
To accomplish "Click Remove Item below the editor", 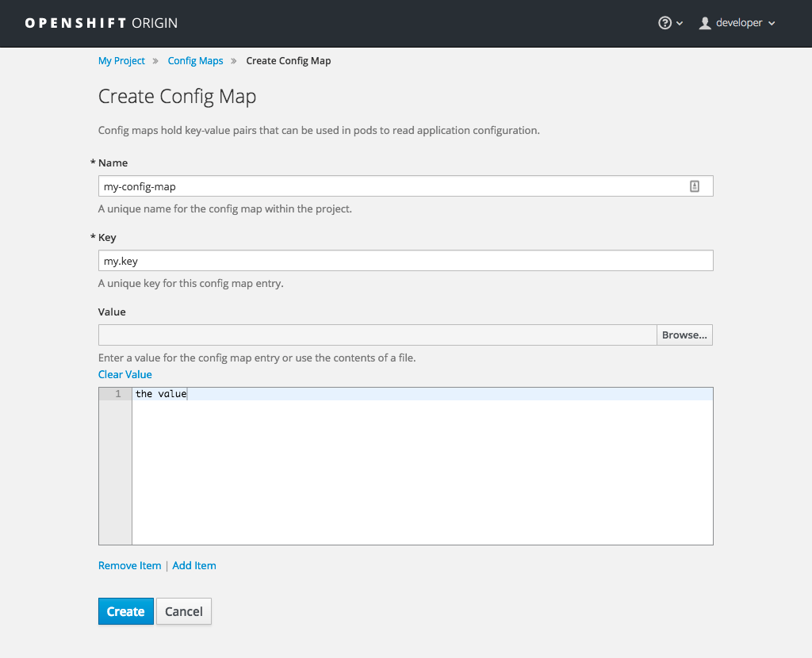I will [x=129, y=565].
